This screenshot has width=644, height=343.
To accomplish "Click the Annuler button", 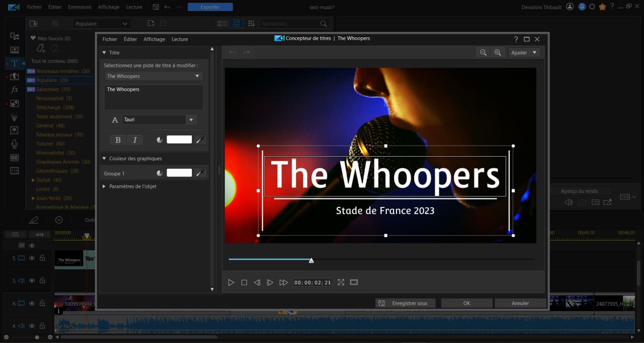I will (520, 303).
